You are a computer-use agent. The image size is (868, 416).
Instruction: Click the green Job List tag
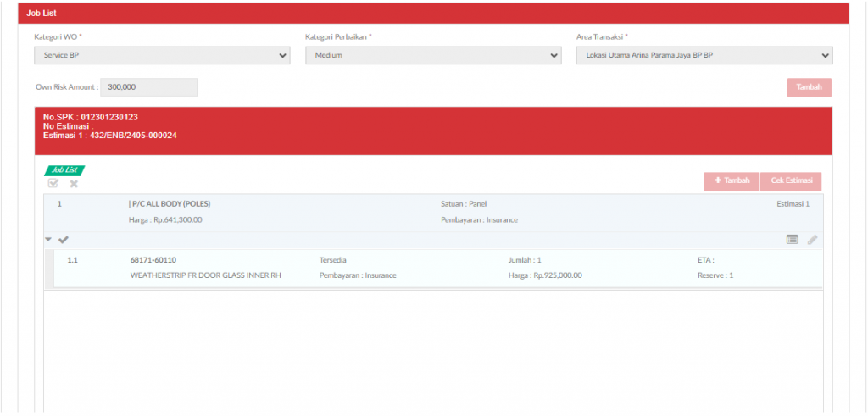pyautogui.click(x=64, y=170)
